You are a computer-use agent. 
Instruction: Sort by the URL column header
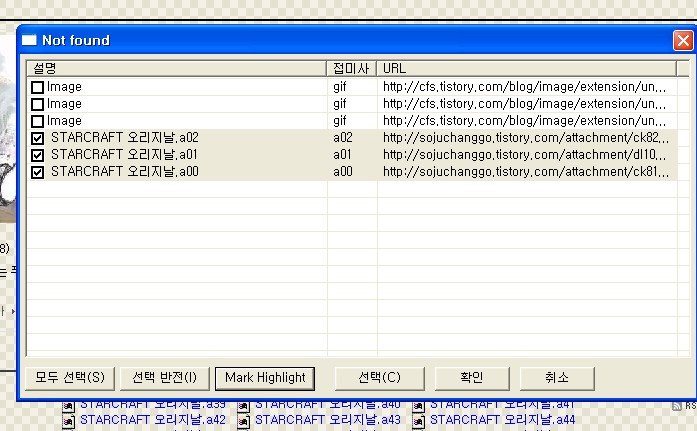coord(527,68)
